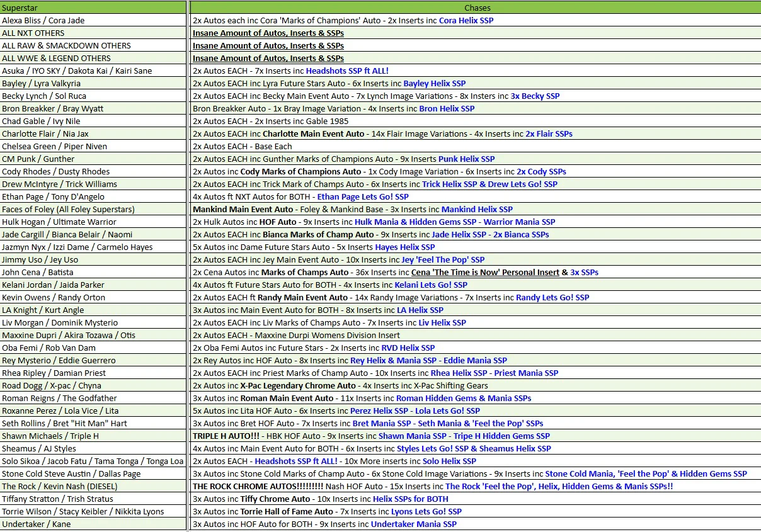Click the Helix SSPs for BOTH chase text
This screenshot has height=532, width=761.
(x=411, y=499)
